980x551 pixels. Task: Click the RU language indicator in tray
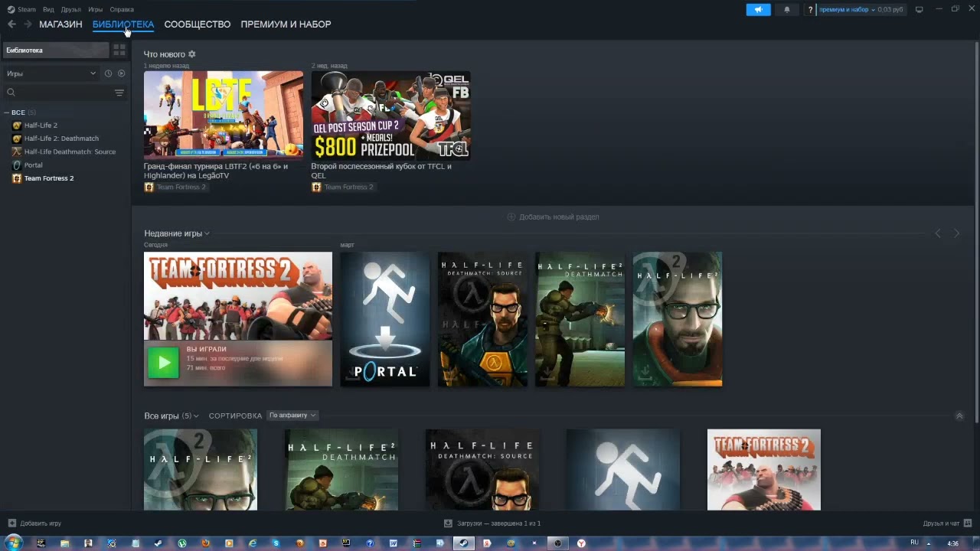pyautogui.click(x=914, y=543)
